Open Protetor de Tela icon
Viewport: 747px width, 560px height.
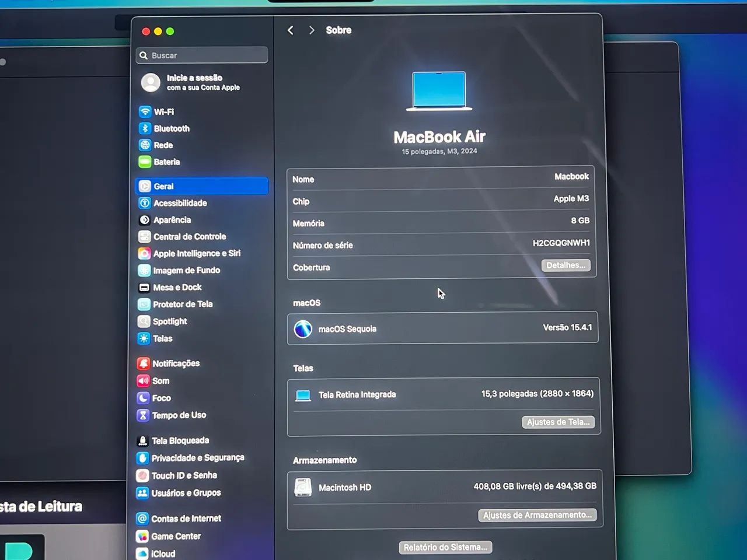coord(144,304)
